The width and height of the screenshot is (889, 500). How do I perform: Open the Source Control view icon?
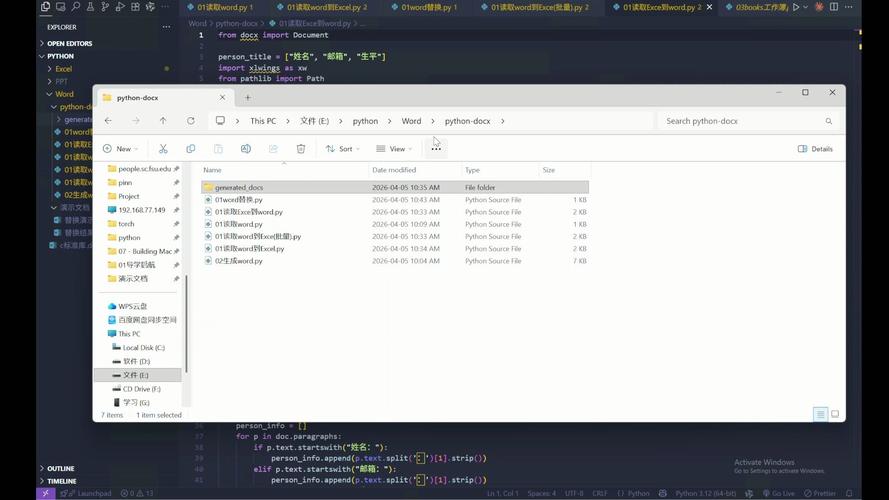(105, 7)
